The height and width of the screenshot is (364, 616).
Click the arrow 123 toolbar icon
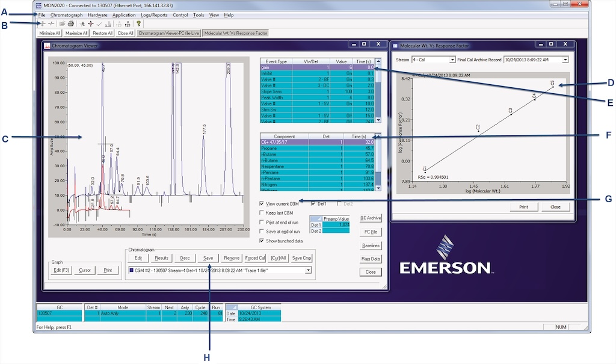[119, 24]
